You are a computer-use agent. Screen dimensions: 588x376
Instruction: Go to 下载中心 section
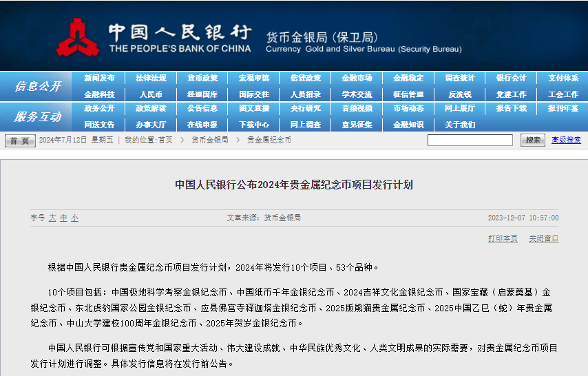point(254,125)
